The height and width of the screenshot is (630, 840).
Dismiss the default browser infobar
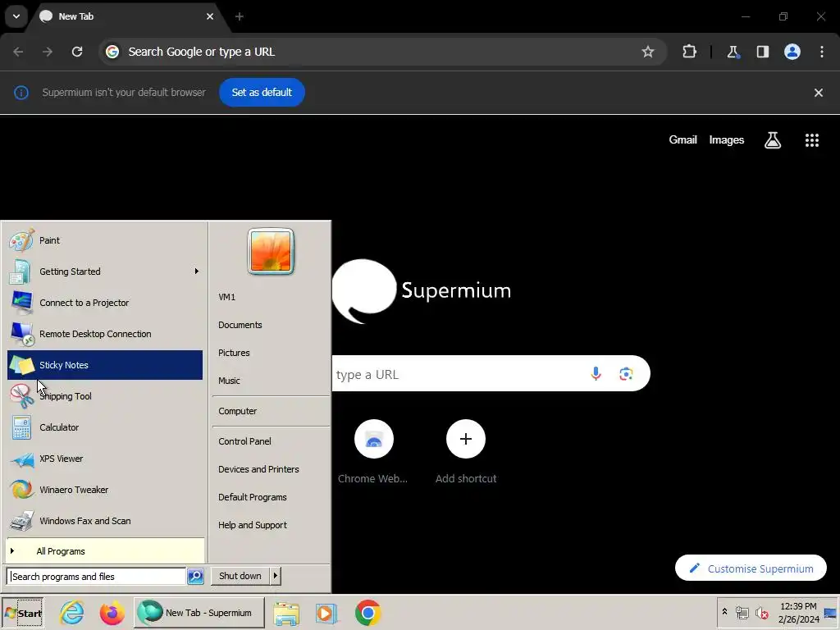pos(819,93)
